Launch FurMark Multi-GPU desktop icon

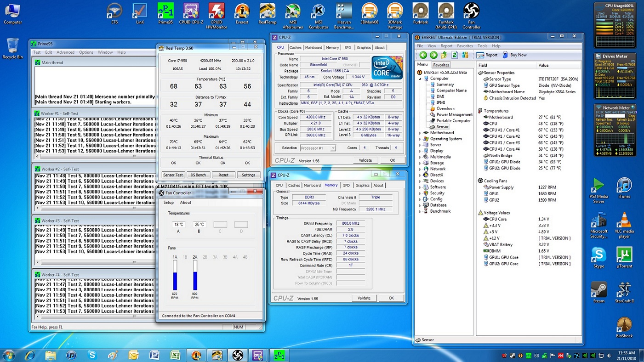click(x=446, y=16)
